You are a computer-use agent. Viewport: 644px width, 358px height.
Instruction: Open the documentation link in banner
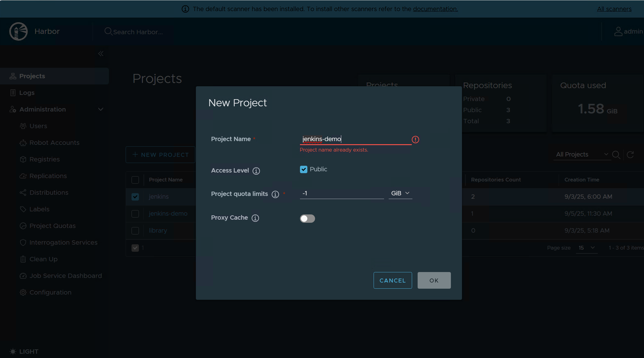[x=435, y=9]
